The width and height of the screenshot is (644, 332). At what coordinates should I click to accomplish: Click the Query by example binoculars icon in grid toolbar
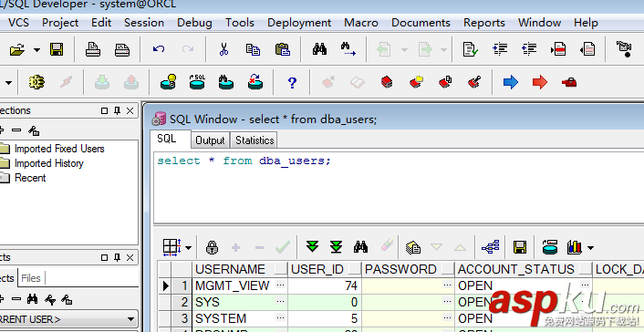point(360,247)
